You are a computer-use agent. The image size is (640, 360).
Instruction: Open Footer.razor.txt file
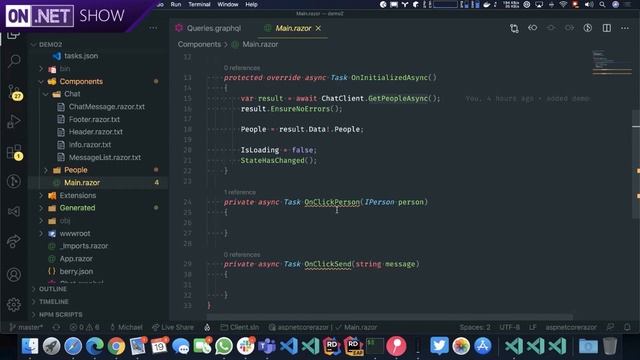pyautogui.click(x=94, y=119)
